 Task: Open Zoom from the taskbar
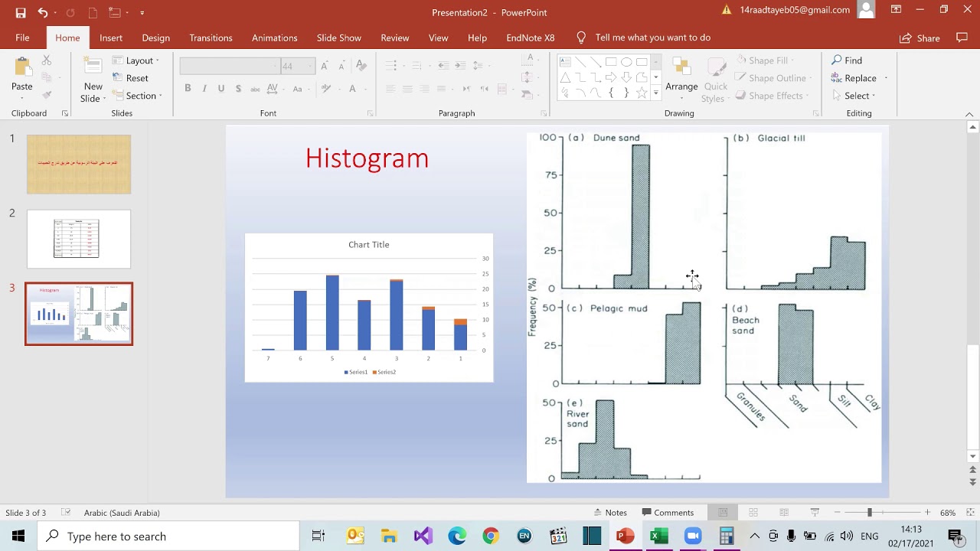click(693, 536)
